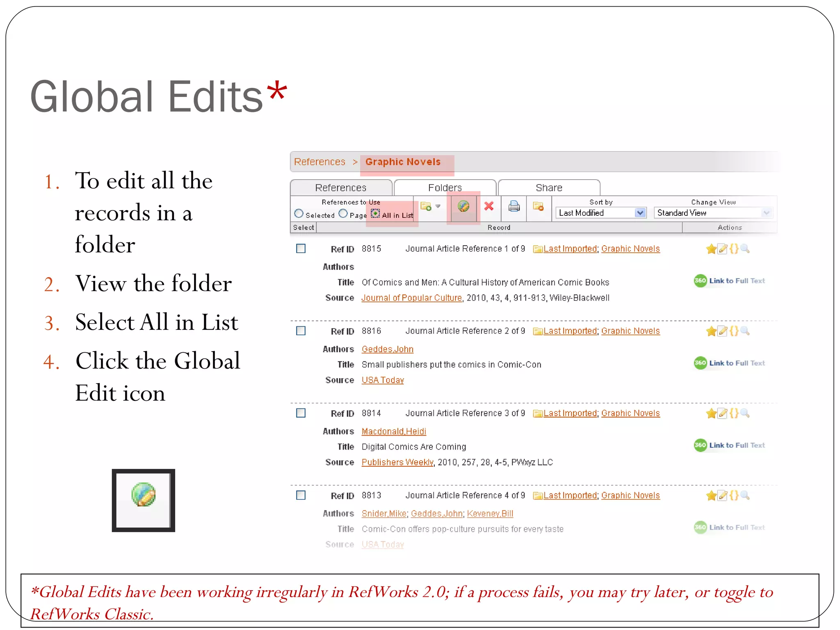Switch to the Folders tab
840x630 pixels.
(x=445, y=187)
